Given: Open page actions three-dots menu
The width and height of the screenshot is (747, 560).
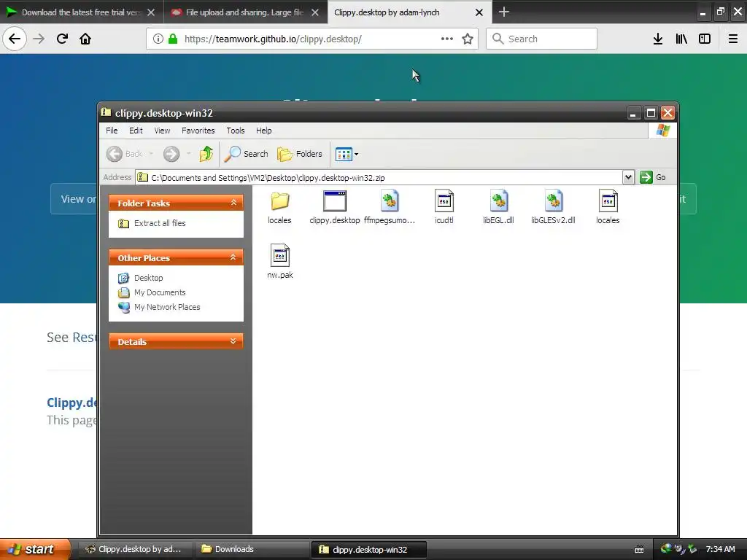Looking at the screenshot, I should [x=447, y=39].
